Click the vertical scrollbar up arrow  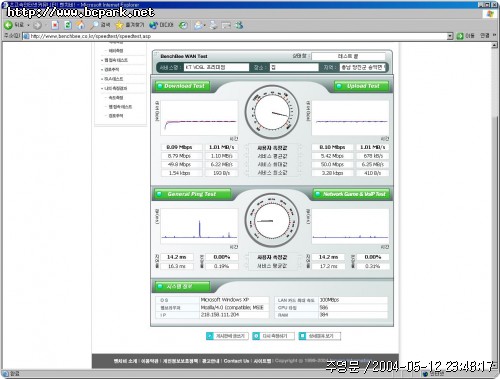pos(495,46)
